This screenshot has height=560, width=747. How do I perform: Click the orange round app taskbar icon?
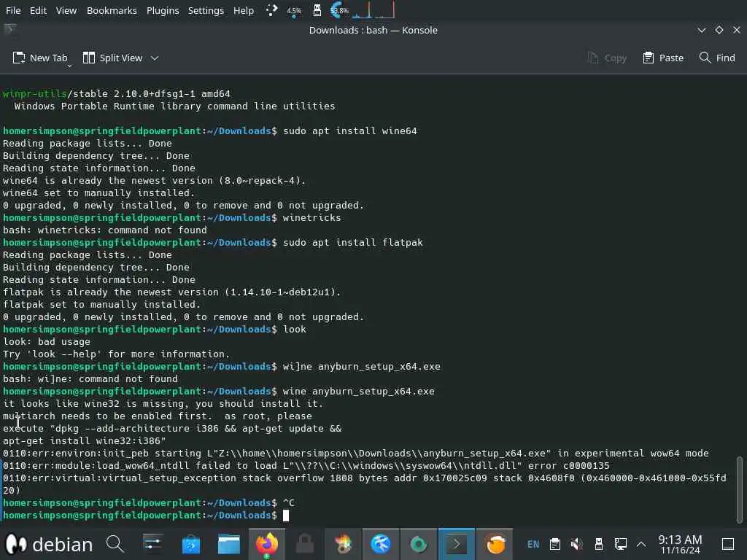tap(495, 544)
